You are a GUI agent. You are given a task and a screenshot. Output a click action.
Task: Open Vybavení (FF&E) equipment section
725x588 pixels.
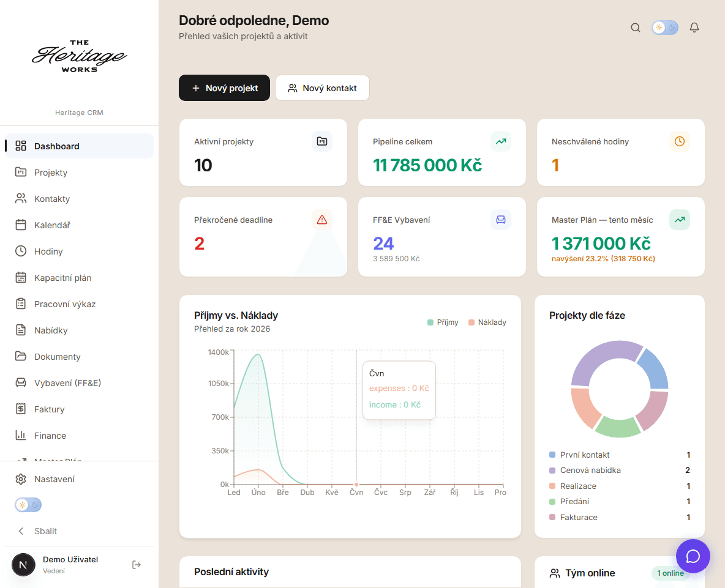point(20,382)
